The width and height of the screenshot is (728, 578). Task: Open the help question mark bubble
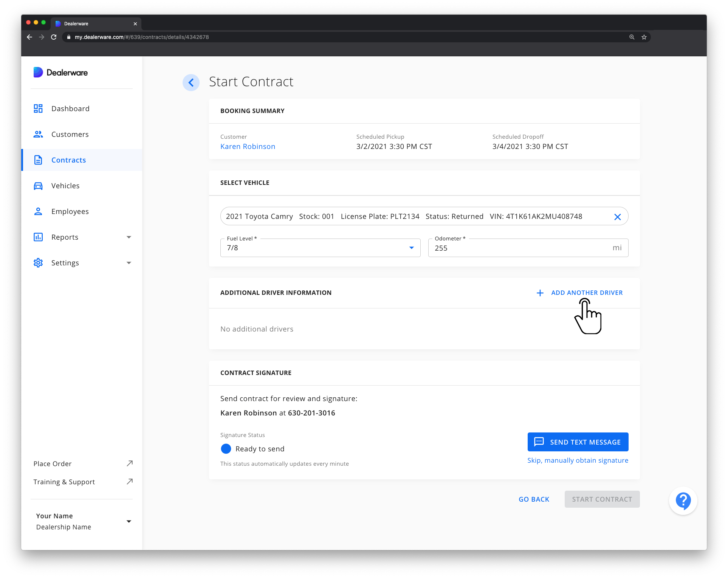coord(683,501)
